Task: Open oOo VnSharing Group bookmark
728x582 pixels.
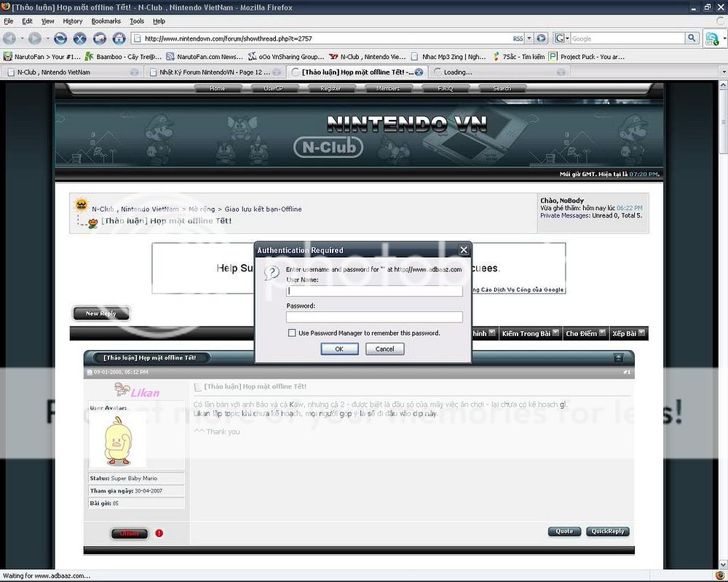Action: 286,57
